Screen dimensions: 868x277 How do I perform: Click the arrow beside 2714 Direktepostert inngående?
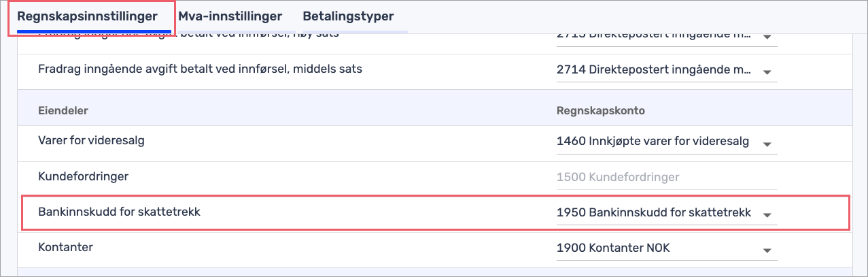(x=767, y=72)
